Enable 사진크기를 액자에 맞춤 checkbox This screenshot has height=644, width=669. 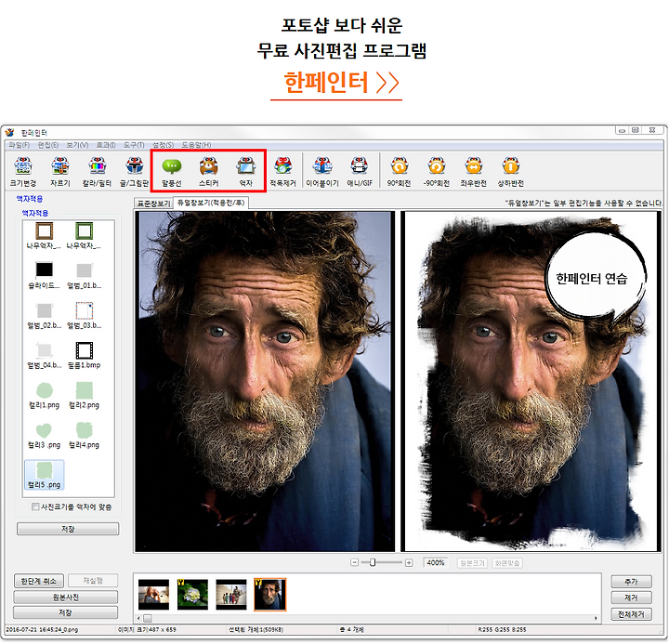click(x=35, y=506)
